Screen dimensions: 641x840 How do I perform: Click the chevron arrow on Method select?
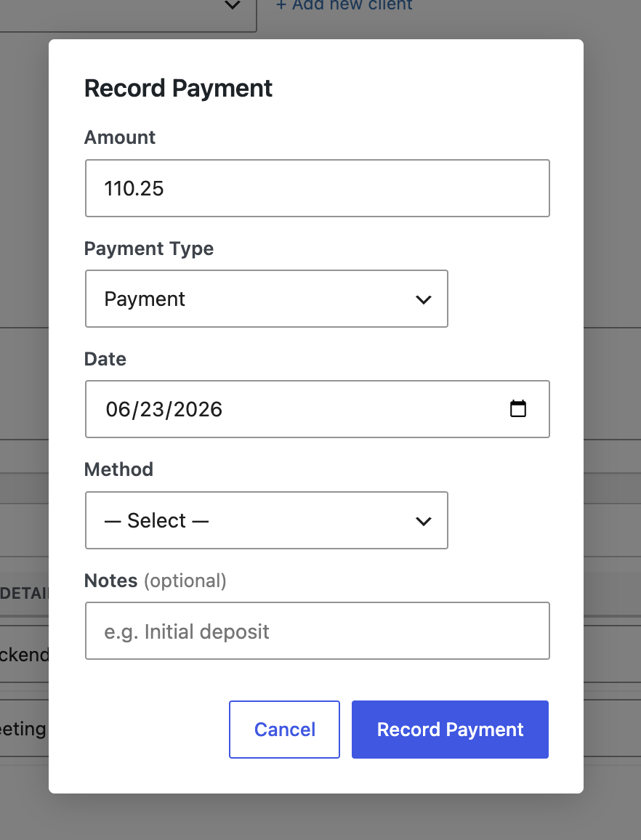tap(424, 521)
